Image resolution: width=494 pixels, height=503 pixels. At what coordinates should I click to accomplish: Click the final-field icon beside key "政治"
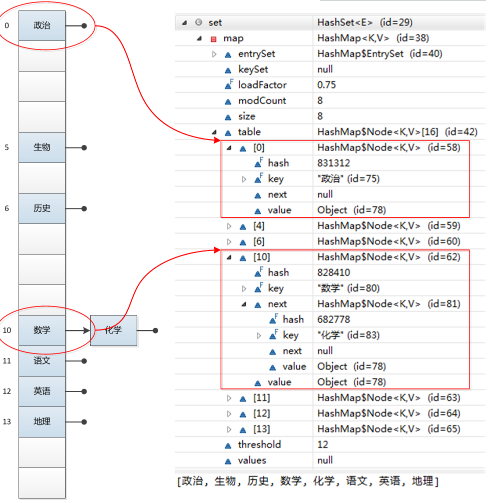pyautogui.click(x=259, y=178)
